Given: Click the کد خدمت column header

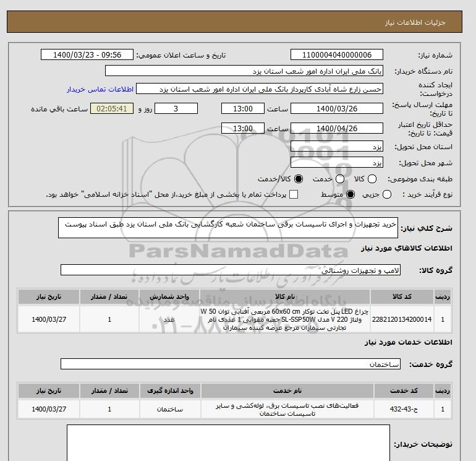Looking at the screenshot, I should point(404,391).
